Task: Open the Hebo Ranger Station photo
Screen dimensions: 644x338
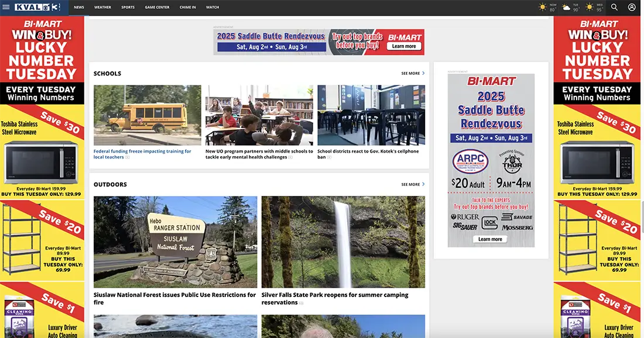Action: (176, 242)
